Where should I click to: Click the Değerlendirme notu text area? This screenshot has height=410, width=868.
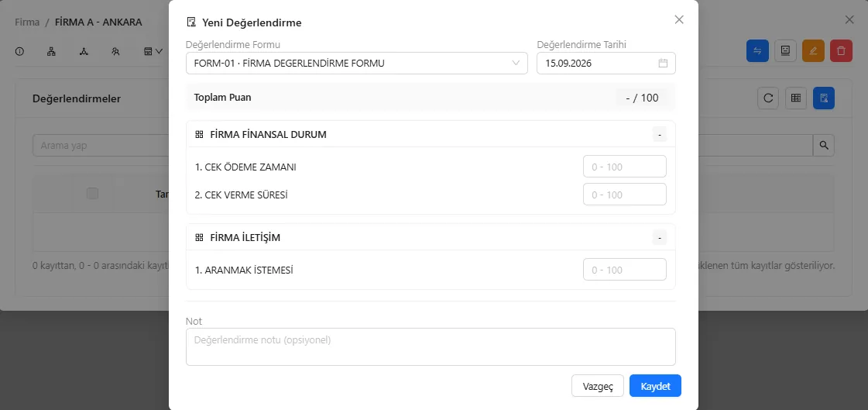[x=431, y=347]
